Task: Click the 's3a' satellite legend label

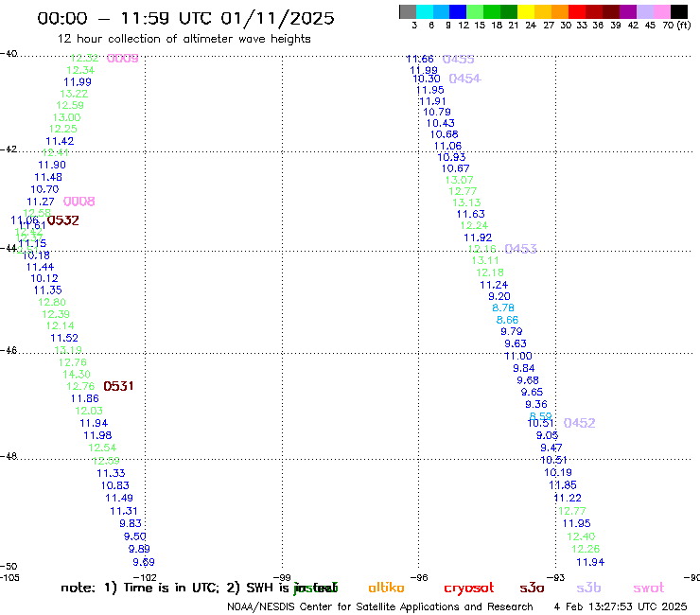Action: tap(532, 588)
